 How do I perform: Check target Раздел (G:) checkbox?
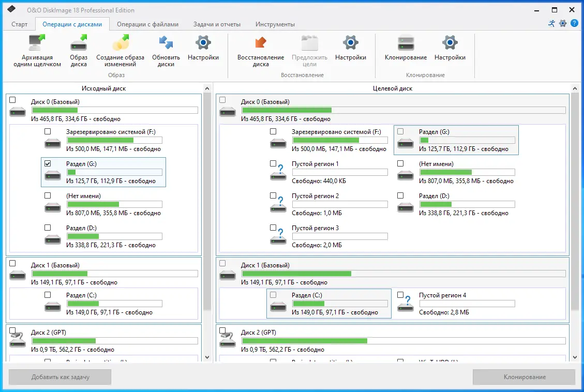401,131
